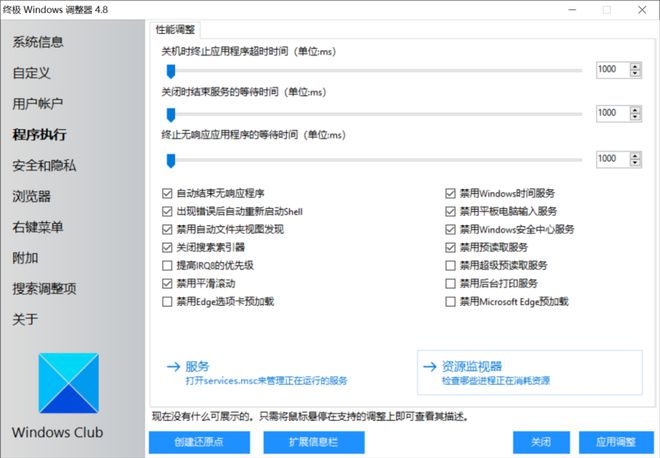Viewport: 660px width, 458px height.
Task: Uncheck 禁用自动文件夹视图发现
Action: click(167, 229)
